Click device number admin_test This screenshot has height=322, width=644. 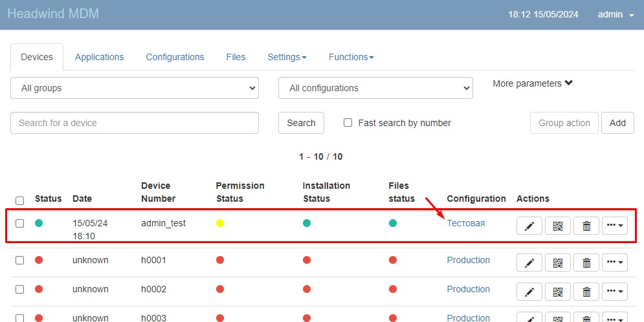[x=164, y=223]
